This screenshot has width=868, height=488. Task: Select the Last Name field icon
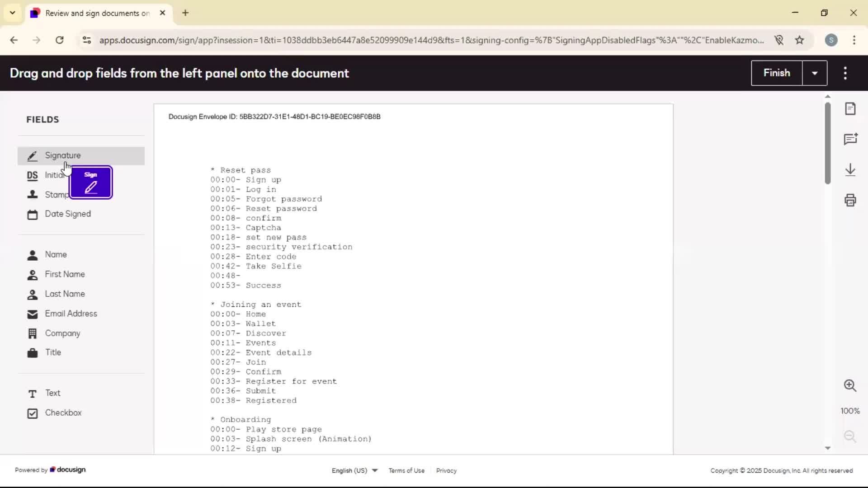32,295
